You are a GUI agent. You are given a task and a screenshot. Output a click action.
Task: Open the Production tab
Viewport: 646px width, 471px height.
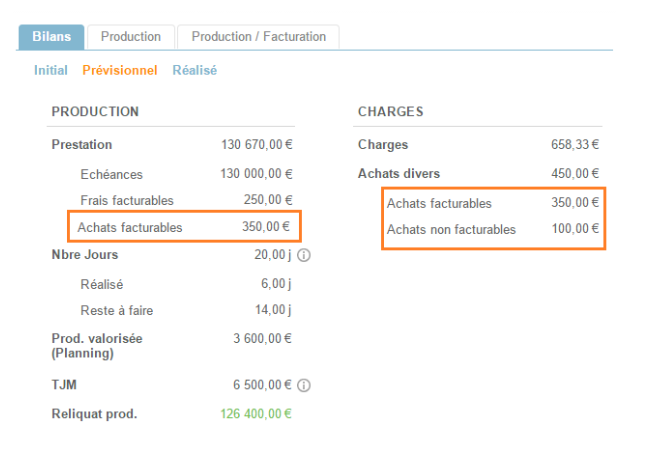point(130,37)
